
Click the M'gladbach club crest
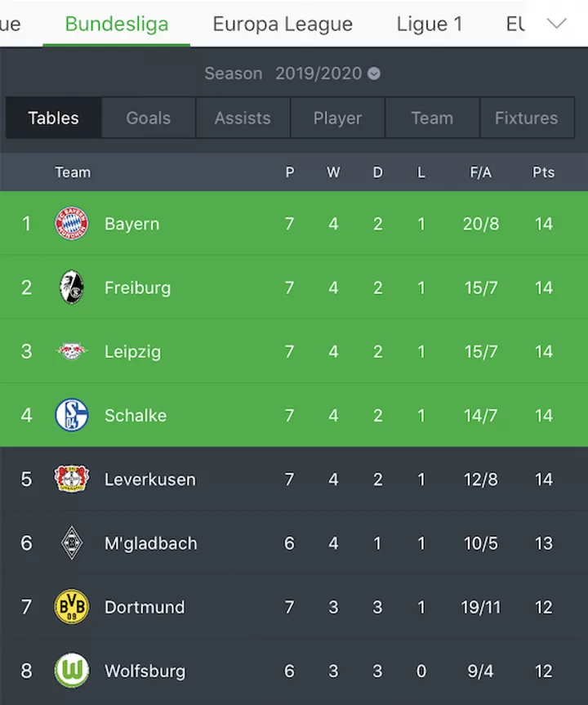(73, 543)
